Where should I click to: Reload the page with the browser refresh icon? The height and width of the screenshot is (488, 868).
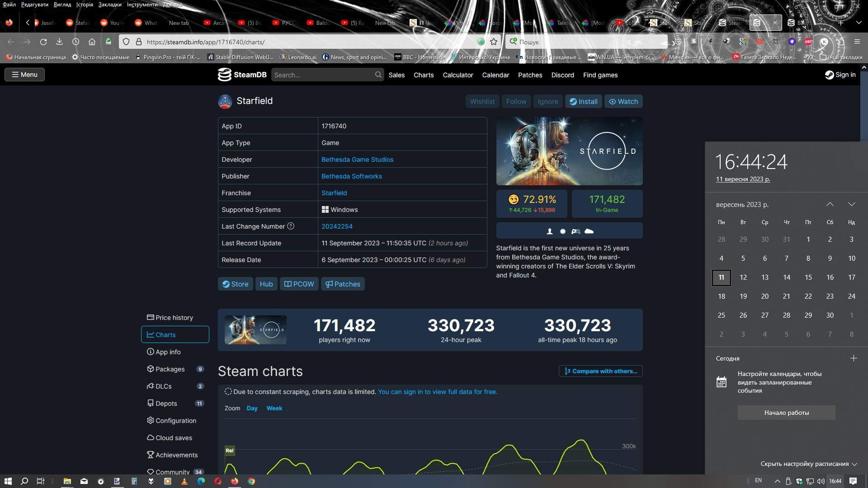[43, 42]
